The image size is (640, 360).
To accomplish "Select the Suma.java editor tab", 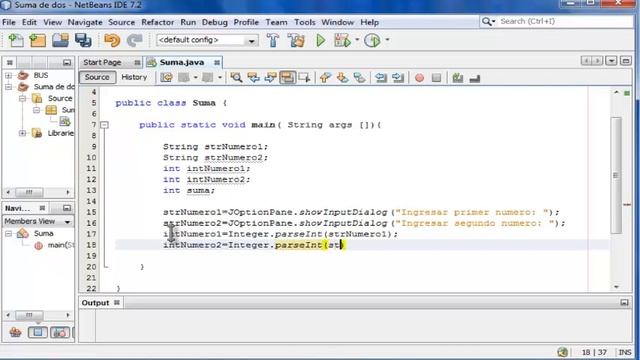I will 182,62.
